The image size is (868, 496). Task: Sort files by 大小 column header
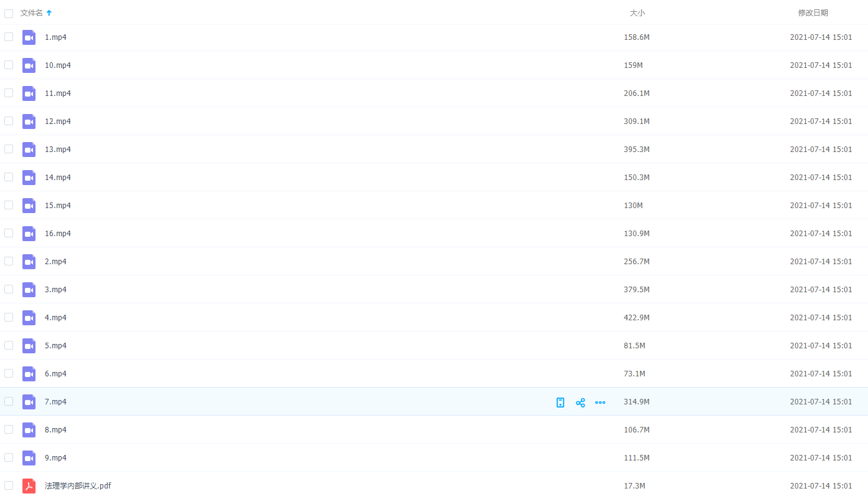coord(637,13)
